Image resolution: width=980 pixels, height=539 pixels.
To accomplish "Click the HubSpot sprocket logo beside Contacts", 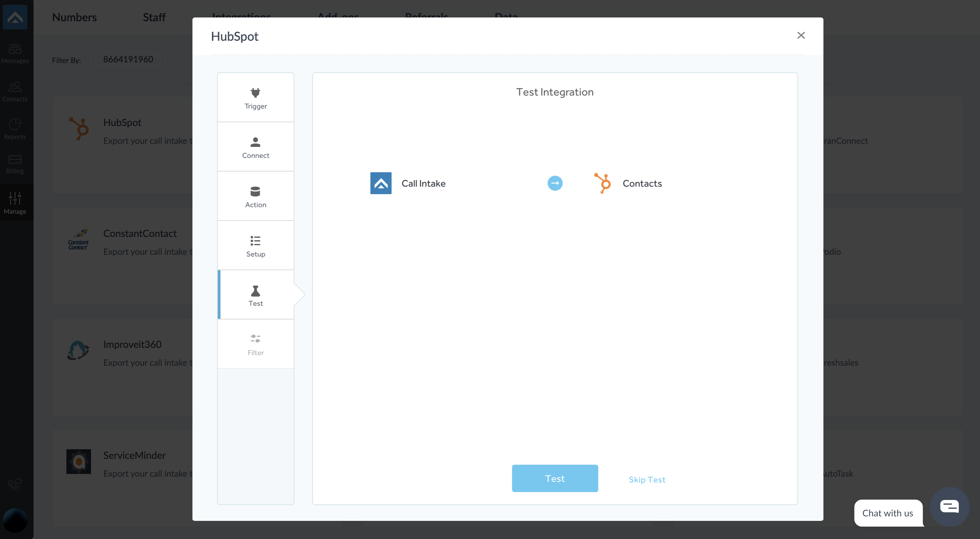I will coord(603,184).
